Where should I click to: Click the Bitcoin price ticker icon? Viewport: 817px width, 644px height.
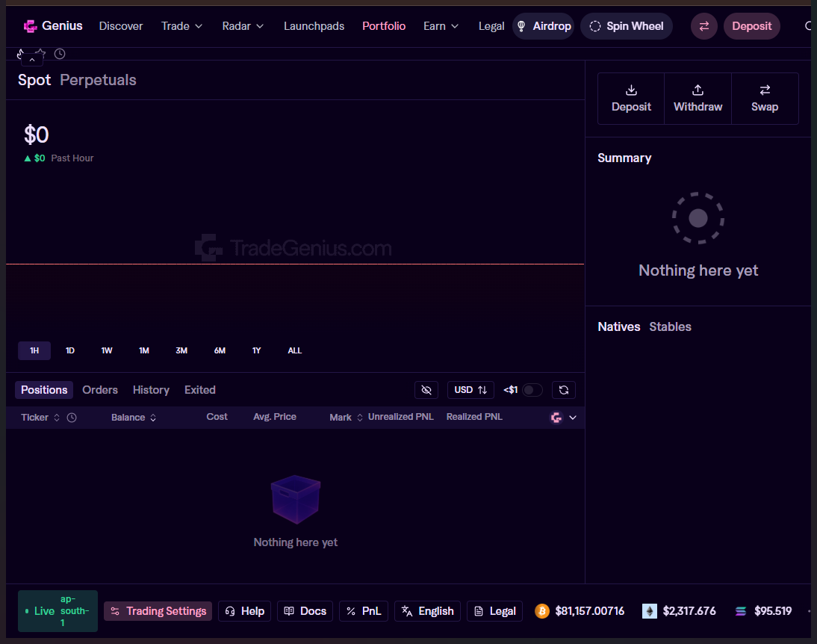point(542,611)
